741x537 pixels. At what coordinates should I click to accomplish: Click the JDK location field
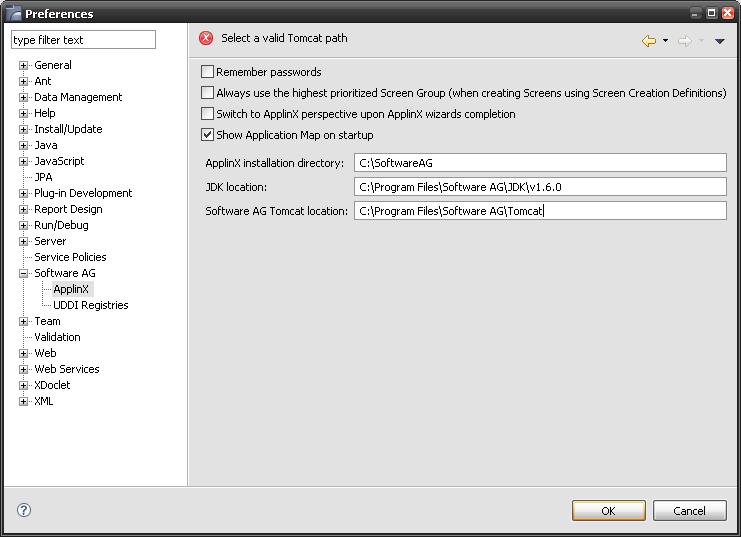(x=540, y=187)
